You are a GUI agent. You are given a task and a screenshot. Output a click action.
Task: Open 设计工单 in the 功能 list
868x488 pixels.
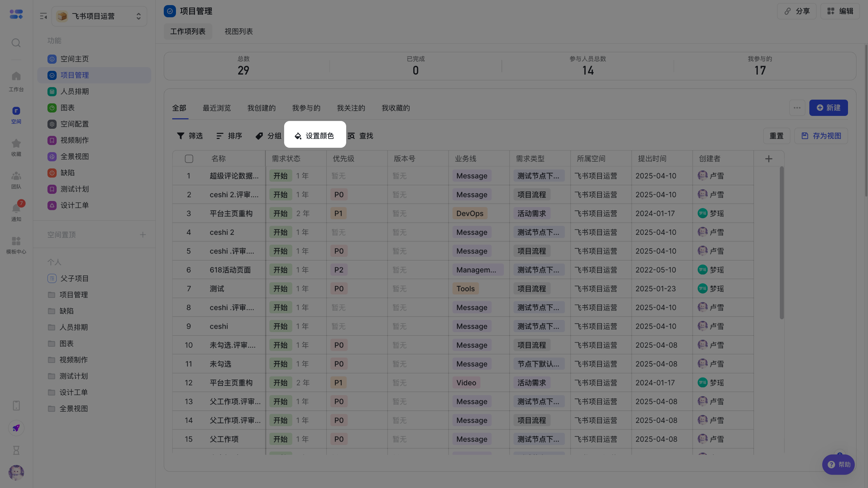[x=94, y=205]
